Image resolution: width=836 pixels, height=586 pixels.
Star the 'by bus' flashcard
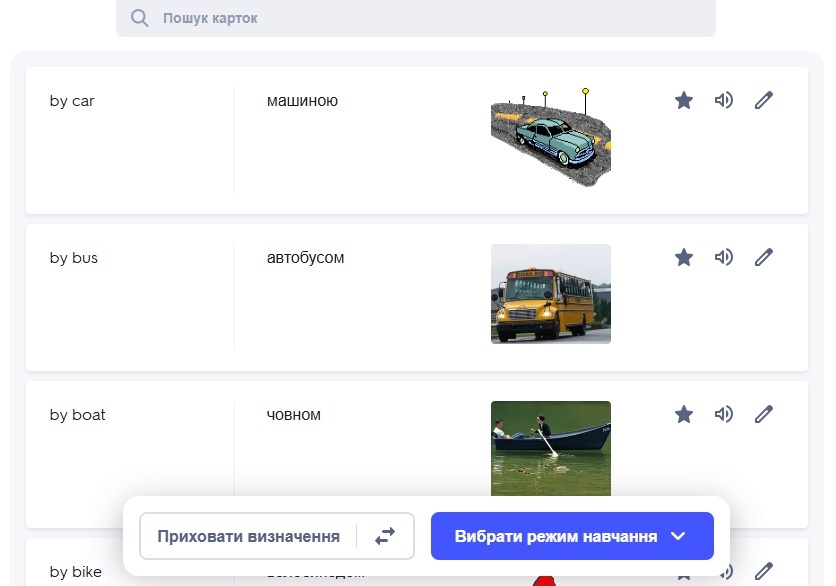684,257
